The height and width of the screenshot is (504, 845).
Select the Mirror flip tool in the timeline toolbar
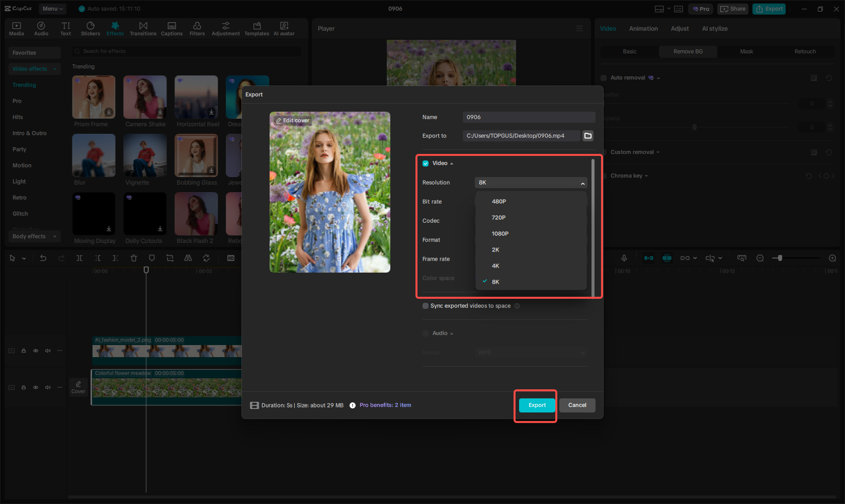188,258
